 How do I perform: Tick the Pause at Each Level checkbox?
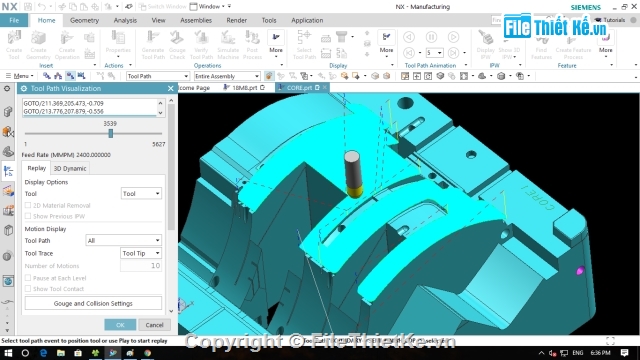tap(28, 278)
